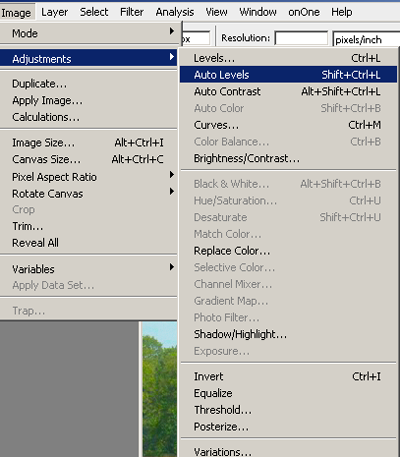The height and width of the screenshot is (457, 400).
Task: Open the Threshold adjustment
Action: (x=289, y=410)
